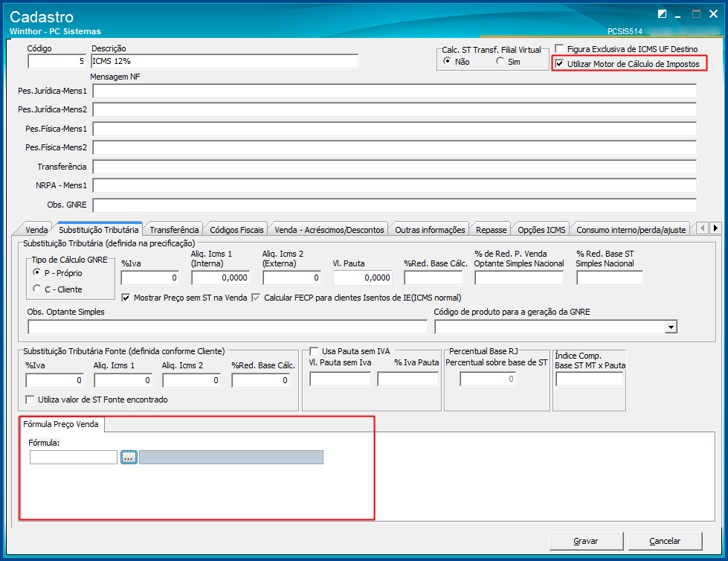Click the Gravar button
Image resolution: width=728 pixels, height=561 pixels.
[x=586, y=541]
